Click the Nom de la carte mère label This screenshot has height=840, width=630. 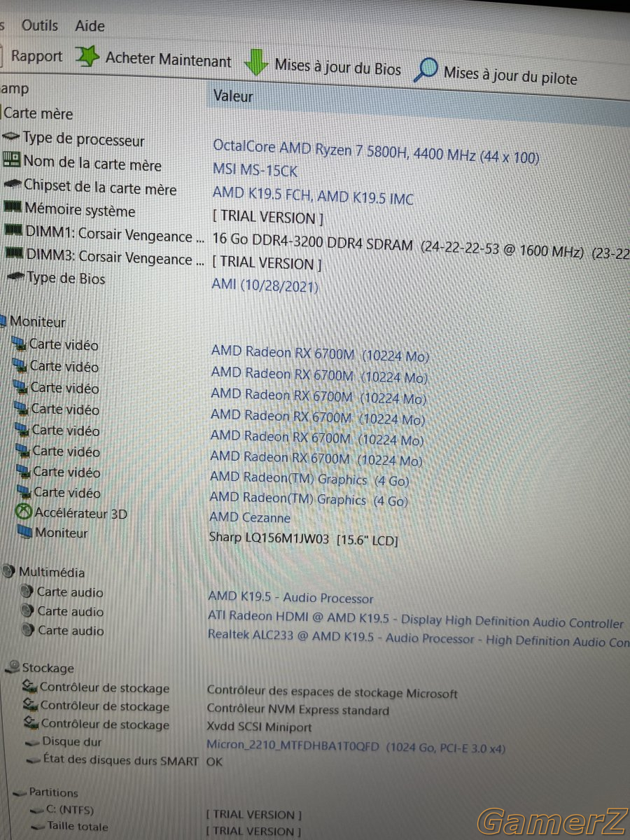[x=92, y=163]
